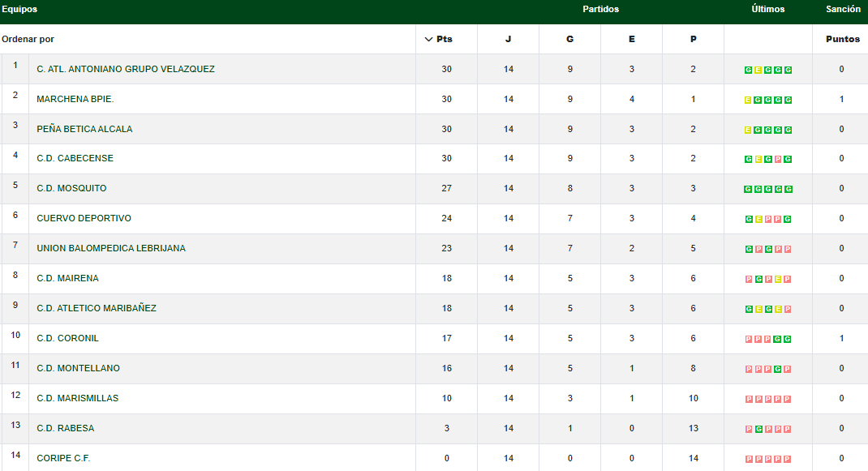Click the yellow draw badge in Antoniano's row
This screenshot has height=471, width=868.
pyautogui.click(x=758, y=70)
